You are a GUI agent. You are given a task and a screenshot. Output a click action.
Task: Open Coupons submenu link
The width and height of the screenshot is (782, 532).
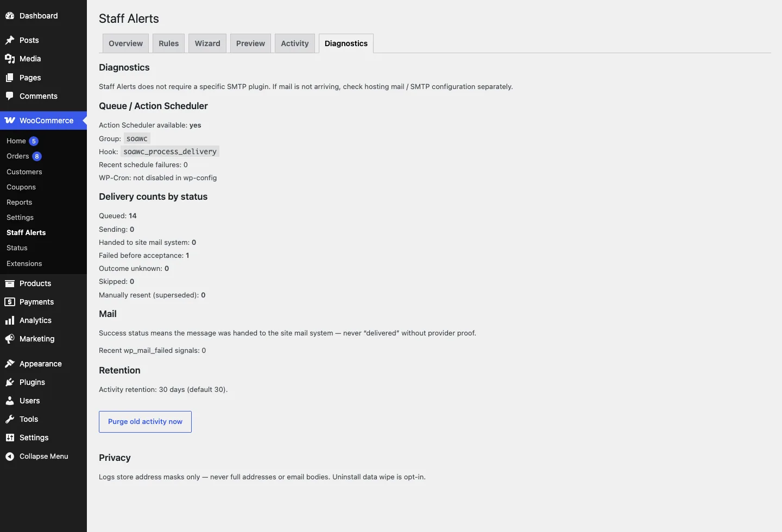(x=21, y=187)
